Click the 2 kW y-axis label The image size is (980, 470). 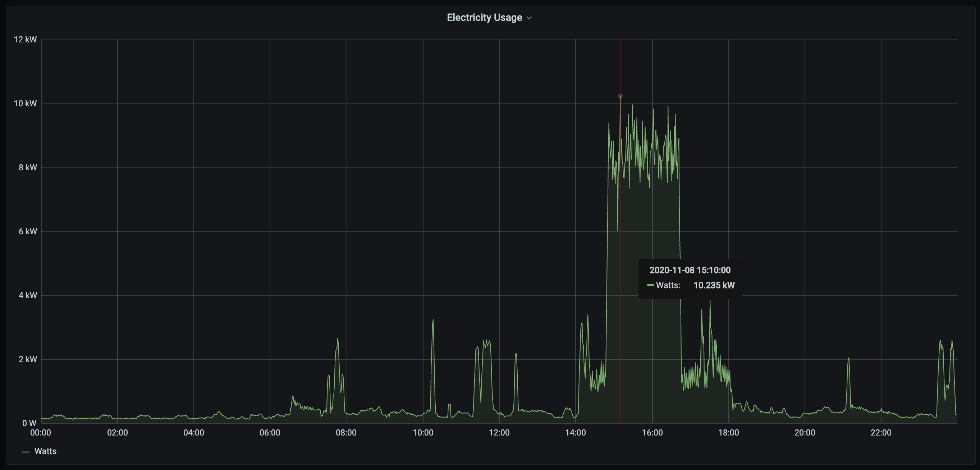pyautogui.click(x=28, y=359)
